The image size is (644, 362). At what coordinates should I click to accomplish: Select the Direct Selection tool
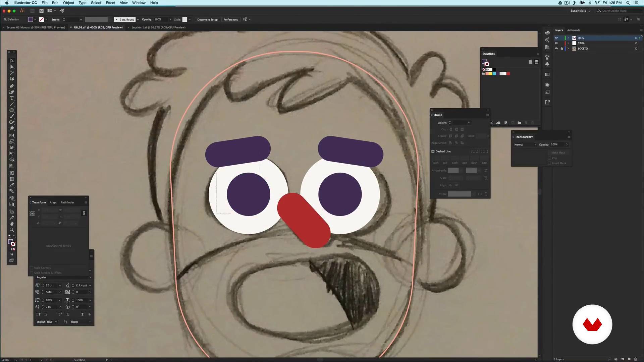pyautogui.click(x=12, y=67)
